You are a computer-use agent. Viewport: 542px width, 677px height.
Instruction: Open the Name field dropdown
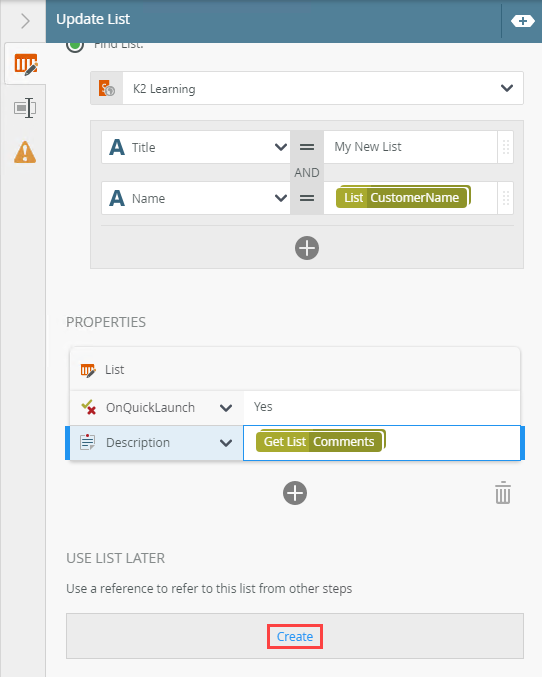pyautogui.click(x=281, y=198)
